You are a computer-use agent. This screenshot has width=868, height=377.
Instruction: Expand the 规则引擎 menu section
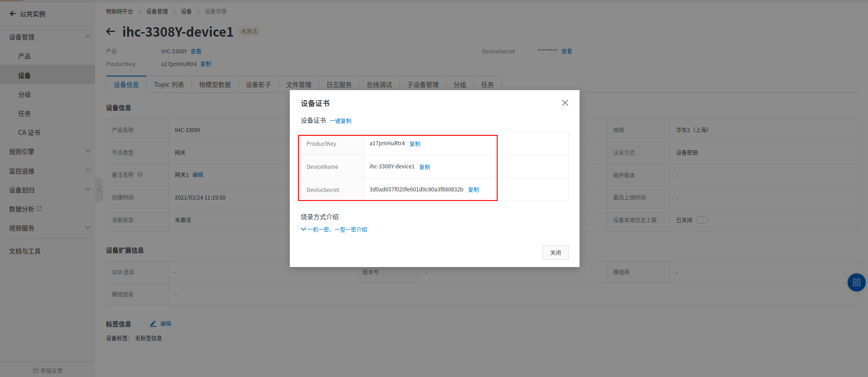(88, 151)
